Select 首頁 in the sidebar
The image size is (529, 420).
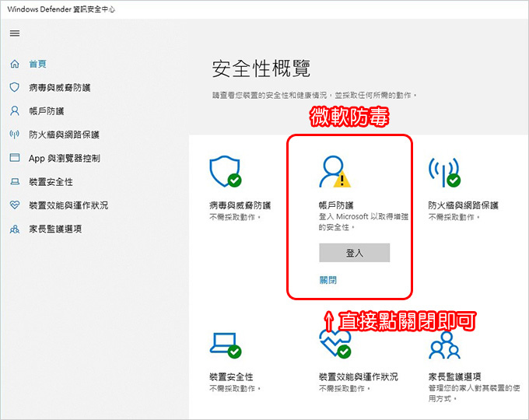pyautogui.click(x=37, y=64)
